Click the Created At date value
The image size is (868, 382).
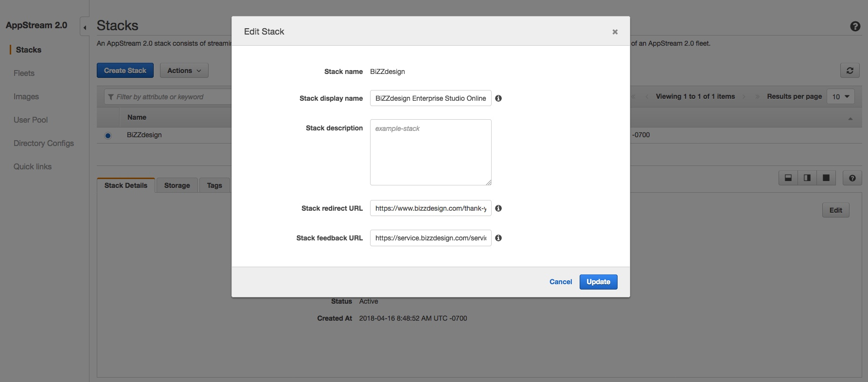(413, 318)
